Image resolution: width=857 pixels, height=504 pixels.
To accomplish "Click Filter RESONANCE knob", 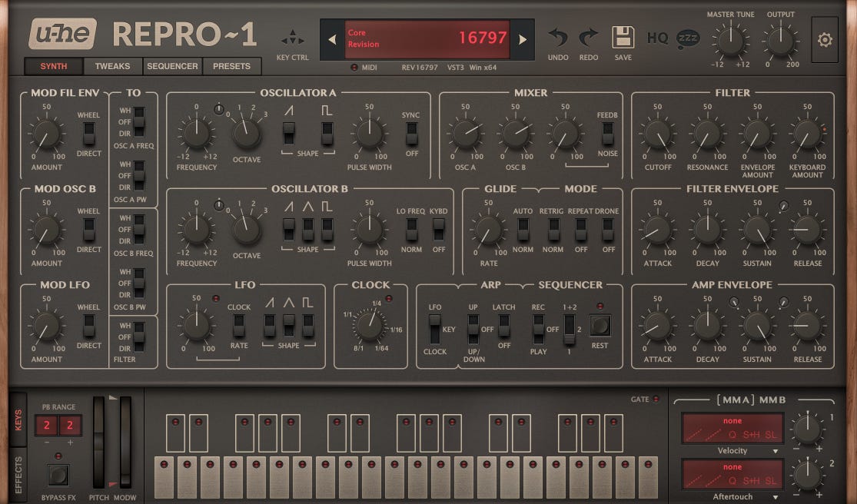I will (x=707, y=135).
